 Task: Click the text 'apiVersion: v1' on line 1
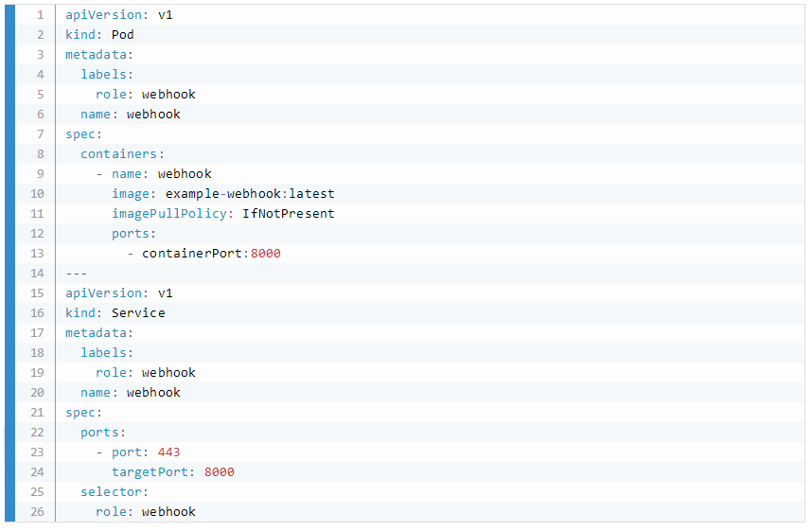coord(118,15)
